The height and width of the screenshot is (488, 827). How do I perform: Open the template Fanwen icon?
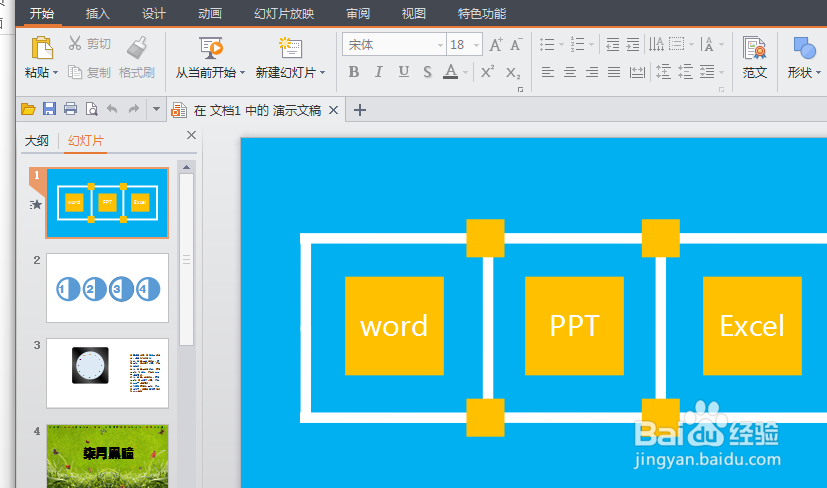tap(754, 48)
